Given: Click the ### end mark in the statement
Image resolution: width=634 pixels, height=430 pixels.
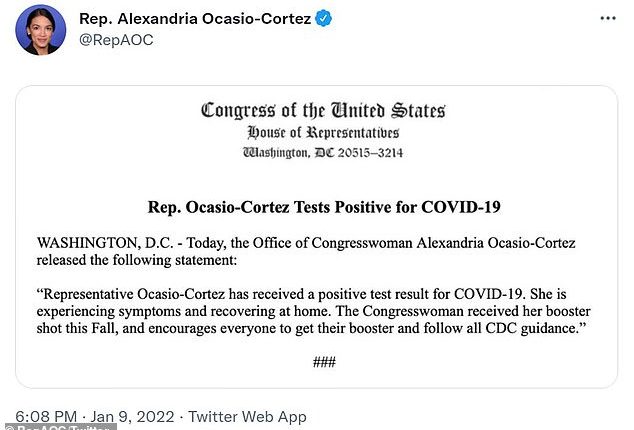Looking at the screenshot, I should 324,362.
